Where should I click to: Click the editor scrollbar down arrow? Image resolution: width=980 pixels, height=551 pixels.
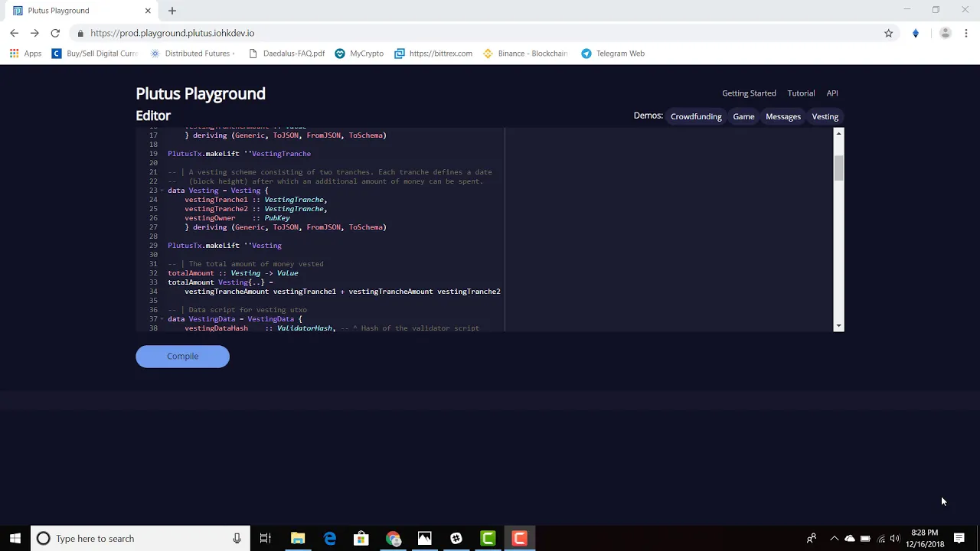pyautogui.click(x=838, y=326)
